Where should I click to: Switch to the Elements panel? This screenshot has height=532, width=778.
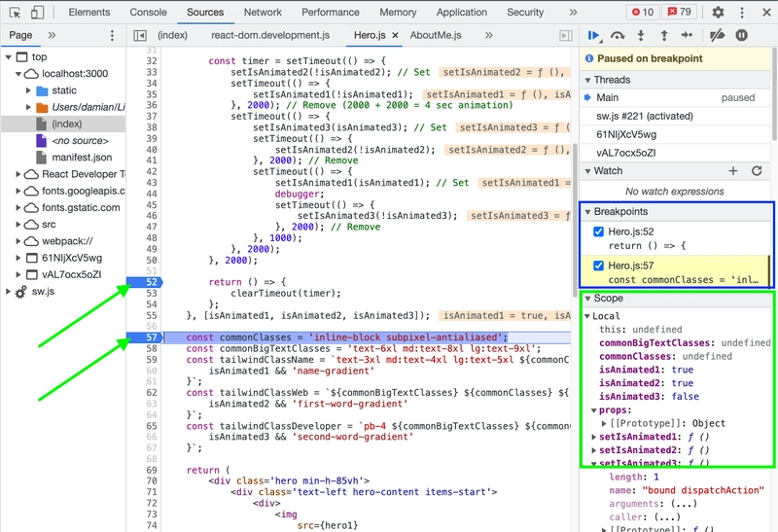pos(89,12)
